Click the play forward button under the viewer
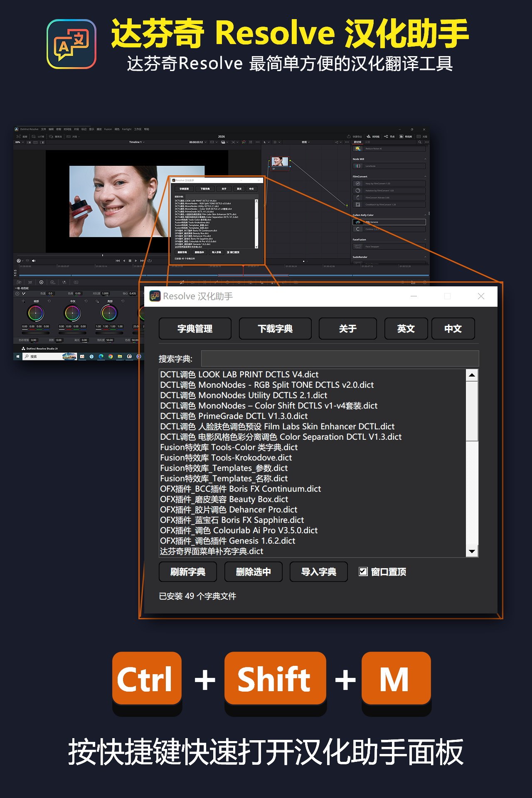Image resolution: width=532 pixels, height=798 pixels. (136, 261)
